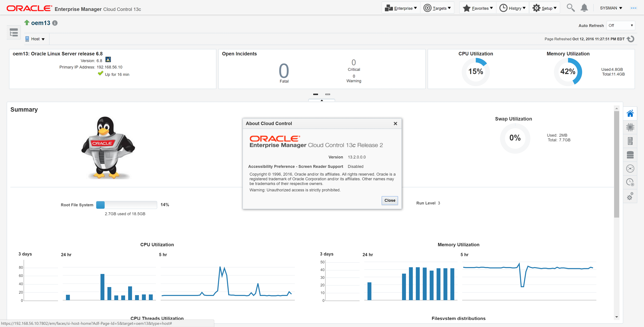Click the Swap Utilization 0% gauge

pyautogui.click(x=515, y=138)
